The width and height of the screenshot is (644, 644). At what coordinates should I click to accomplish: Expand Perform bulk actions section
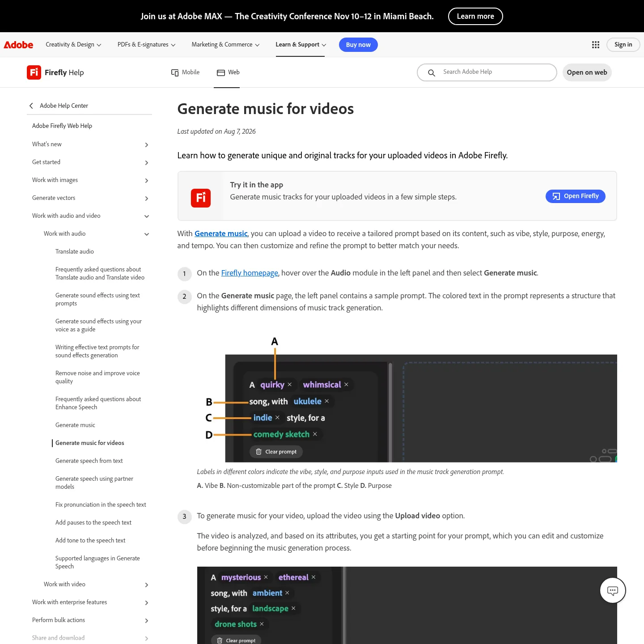coord(147,620)
